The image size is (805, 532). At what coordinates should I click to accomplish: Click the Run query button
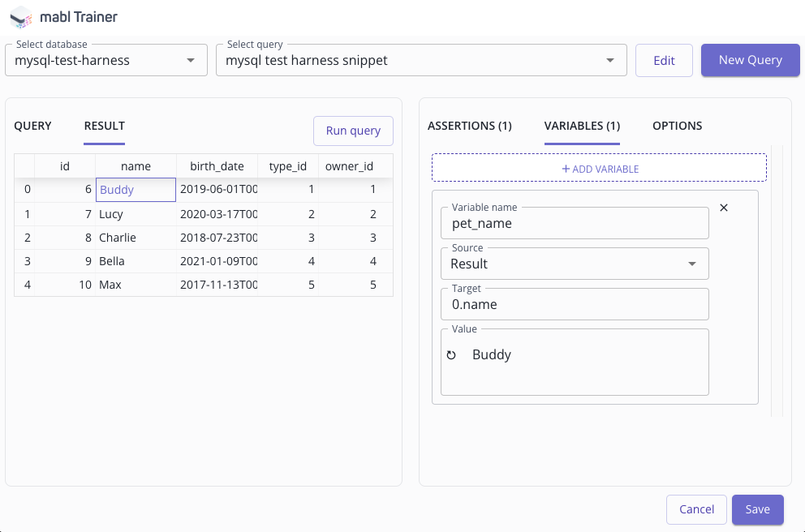(353, 131)
